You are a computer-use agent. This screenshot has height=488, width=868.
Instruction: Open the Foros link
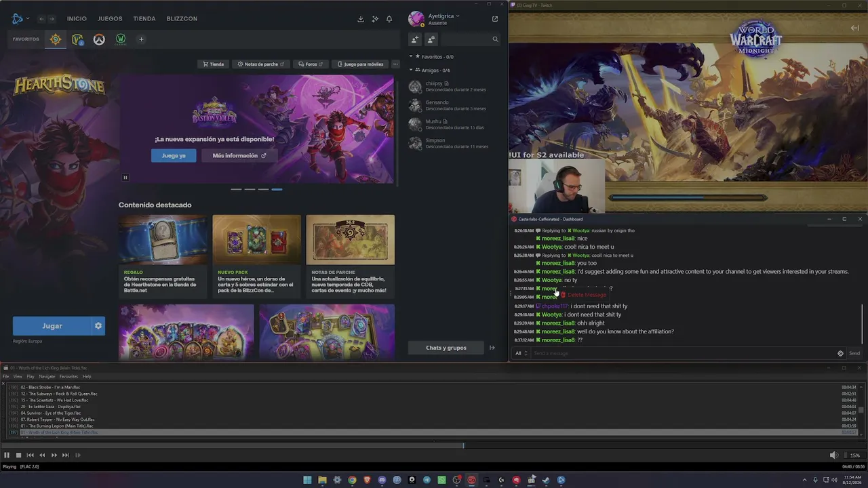click(x=311, y=64)
